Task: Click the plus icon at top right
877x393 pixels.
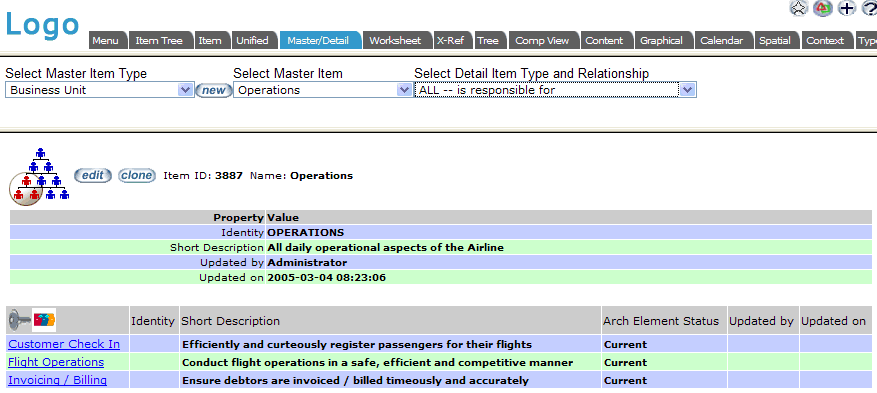Action: 847,8
